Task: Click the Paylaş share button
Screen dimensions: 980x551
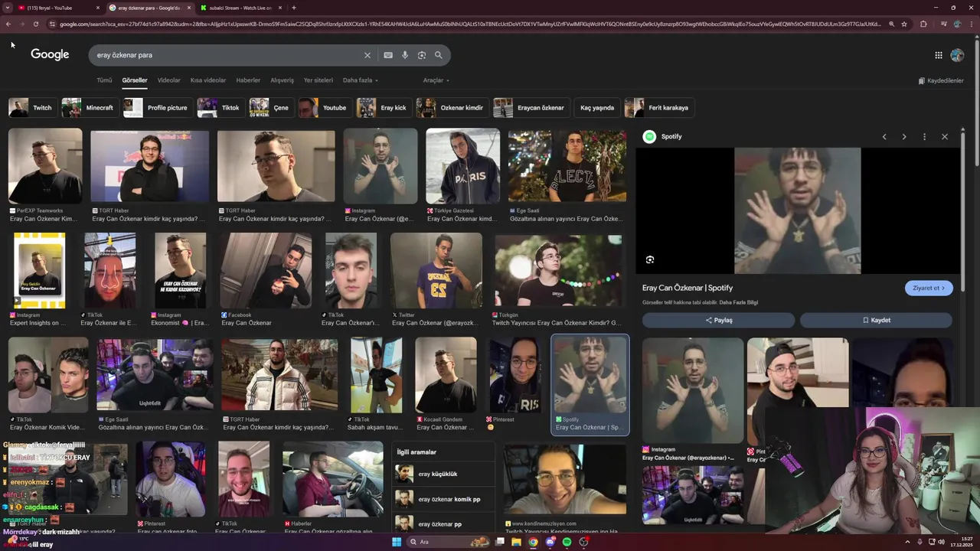Action: pos(718,320)
